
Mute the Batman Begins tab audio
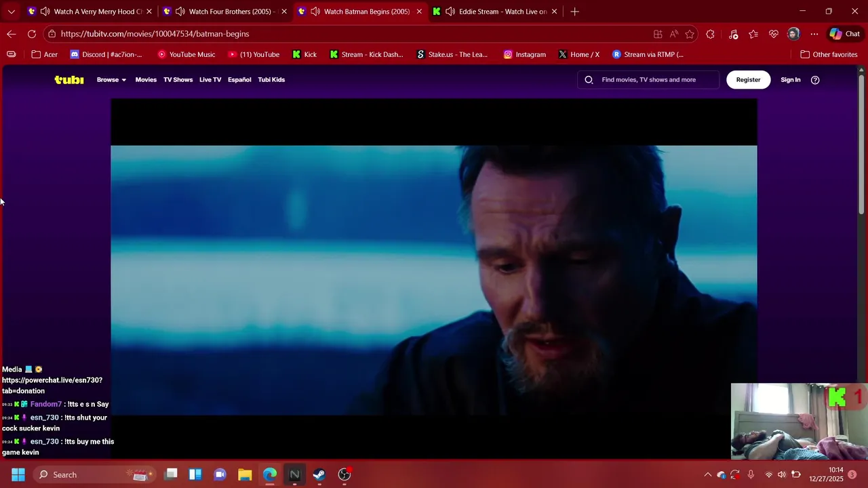pyautogui.click(x=315, y=12)
